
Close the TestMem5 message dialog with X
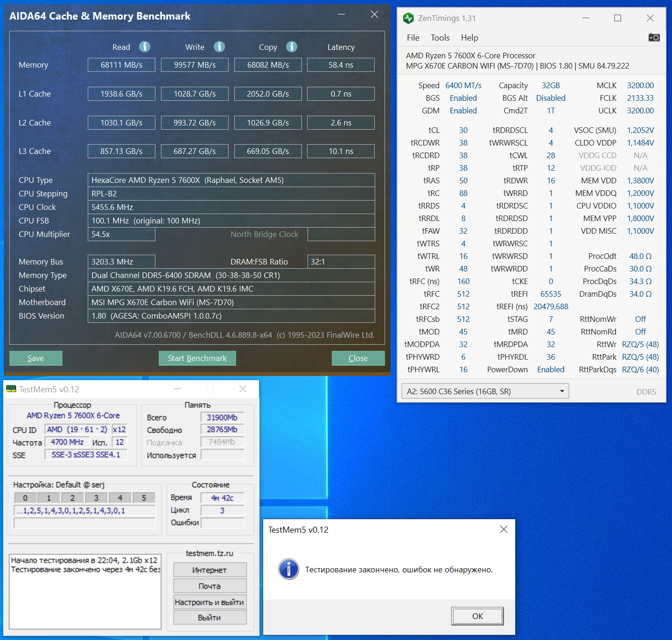coord(504,529)
